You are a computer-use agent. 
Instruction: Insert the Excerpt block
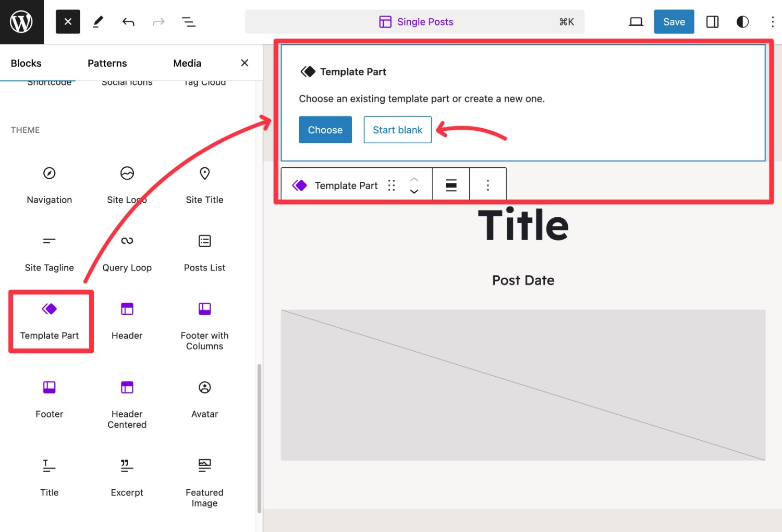(127, 478)
